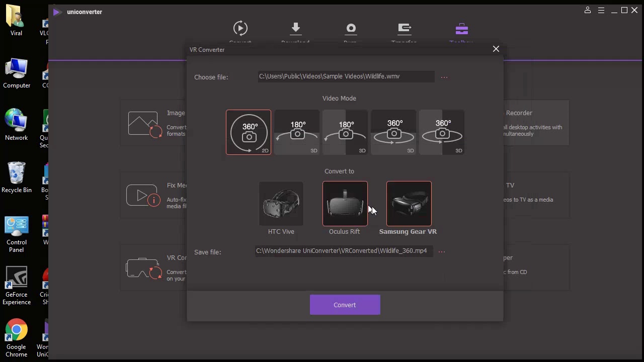Select the first 360° 3D video mode

click(393, 132)
